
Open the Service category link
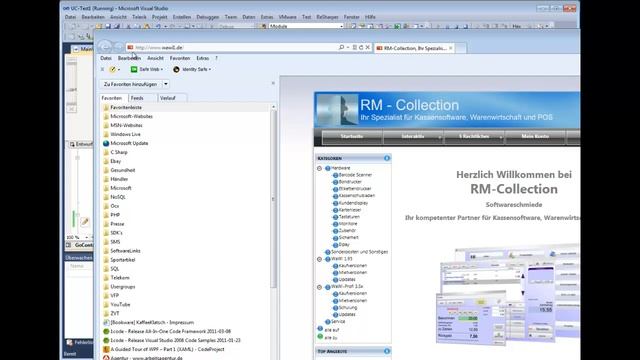pos(338,322)
